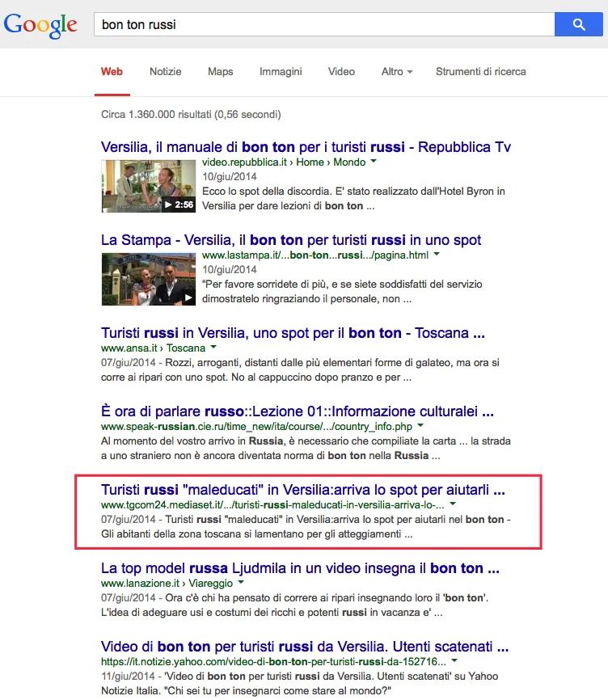Click the it.notizie.yahoo.com green URL text

(x=273, y=662)
